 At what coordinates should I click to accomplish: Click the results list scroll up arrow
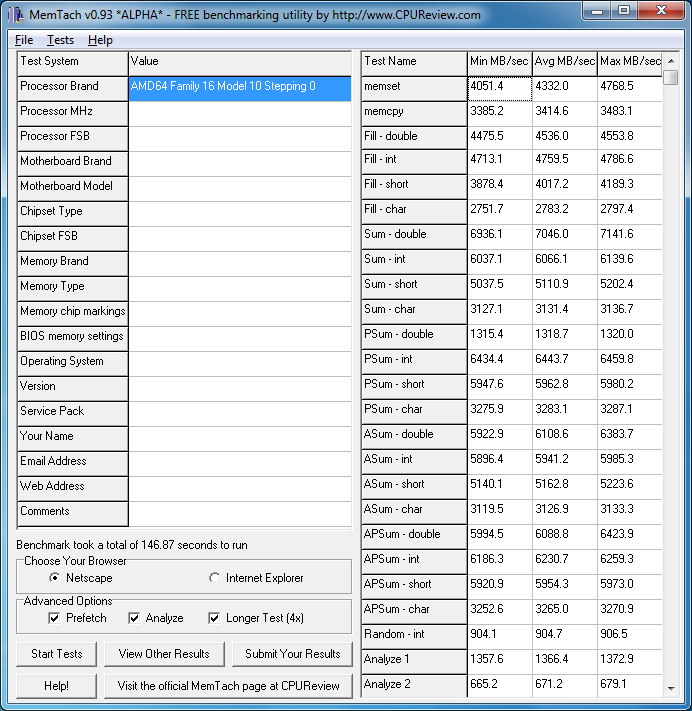(671, 61)
